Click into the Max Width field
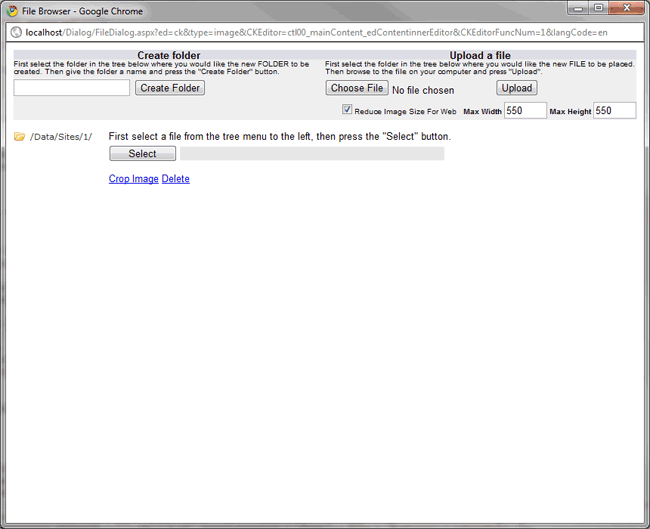 tap(525, 110)
